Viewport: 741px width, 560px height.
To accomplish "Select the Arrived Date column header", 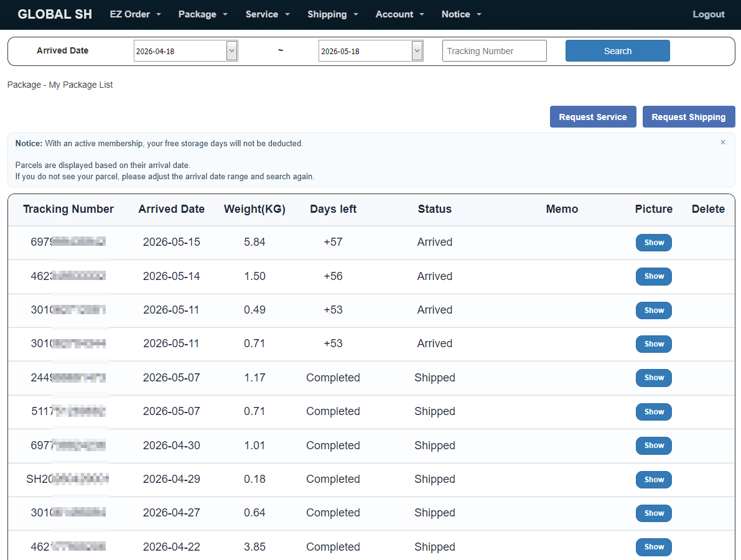I will [x=172, y=209].
